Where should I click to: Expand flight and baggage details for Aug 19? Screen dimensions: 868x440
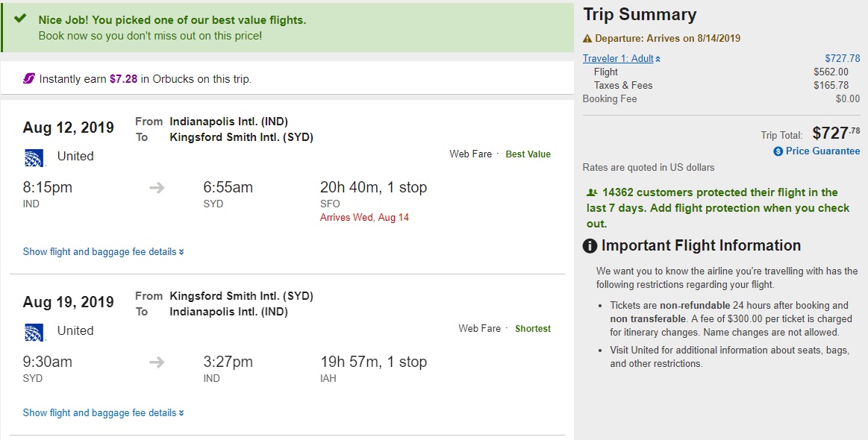pos(103,413)
